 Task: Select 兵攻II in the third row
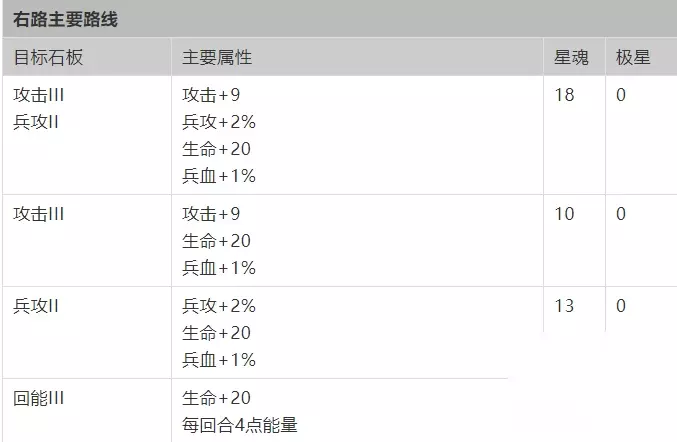click(x=37, y=306)
